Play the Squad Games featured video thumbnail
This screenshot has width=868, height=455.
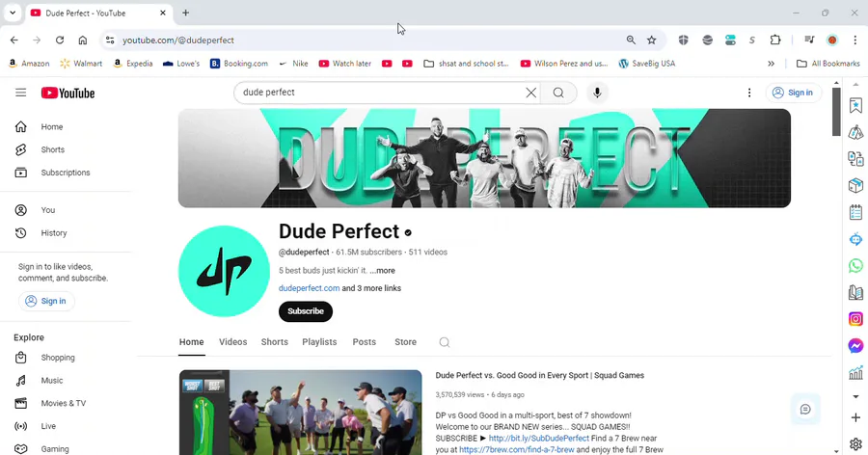pos(301,413)
